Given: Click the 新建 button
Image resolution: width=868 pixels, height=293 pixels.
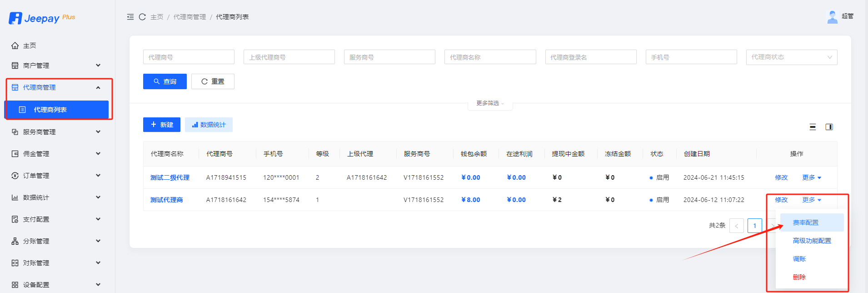Looking at the screenshot, I should tap(162, 125).
